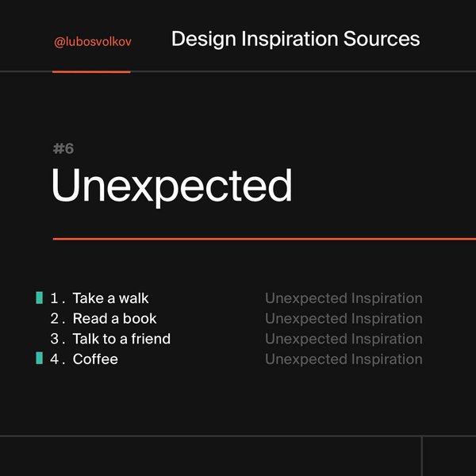This screenshot has width=476, height=476.
Task: Click the #6 label
Action: pyautogui.click(x=63, y=149)
